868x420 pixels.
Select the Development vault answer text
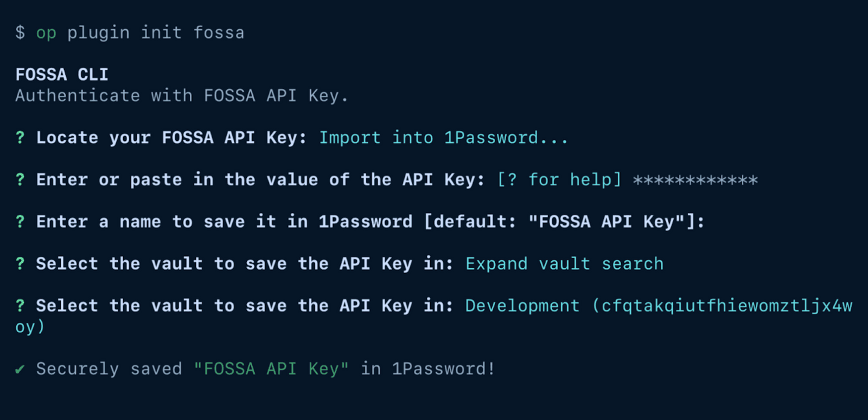[x=658, y=306]
